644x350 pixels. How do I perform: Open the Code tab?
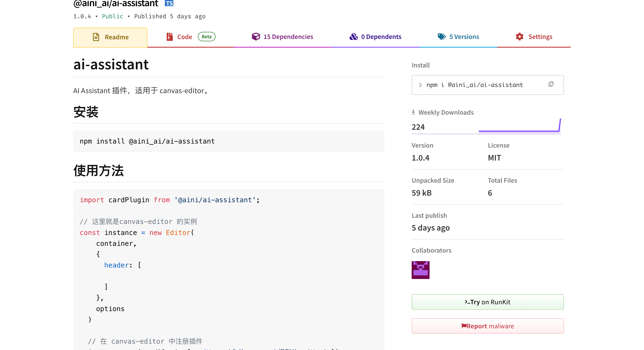pos(184,37)
